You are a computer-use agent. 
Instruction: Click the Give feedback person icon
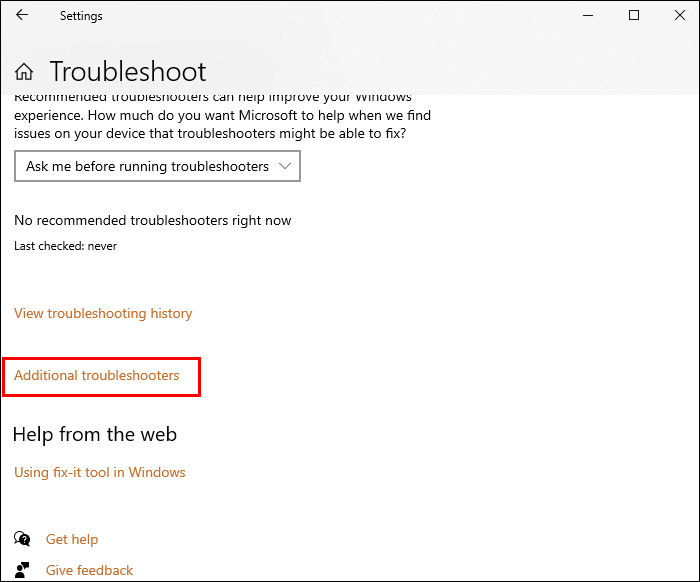coord(23,570)
